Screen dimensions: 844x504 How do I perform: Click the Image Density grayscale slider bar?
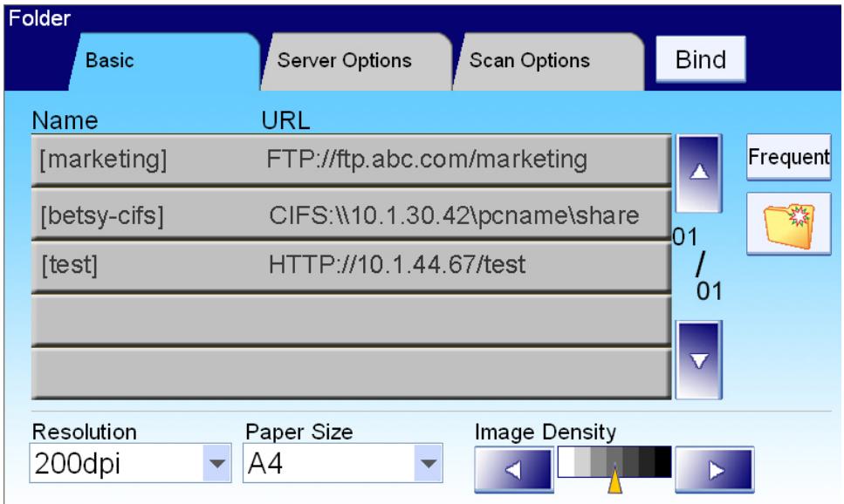pyautogui.click(x=614, y=462)
